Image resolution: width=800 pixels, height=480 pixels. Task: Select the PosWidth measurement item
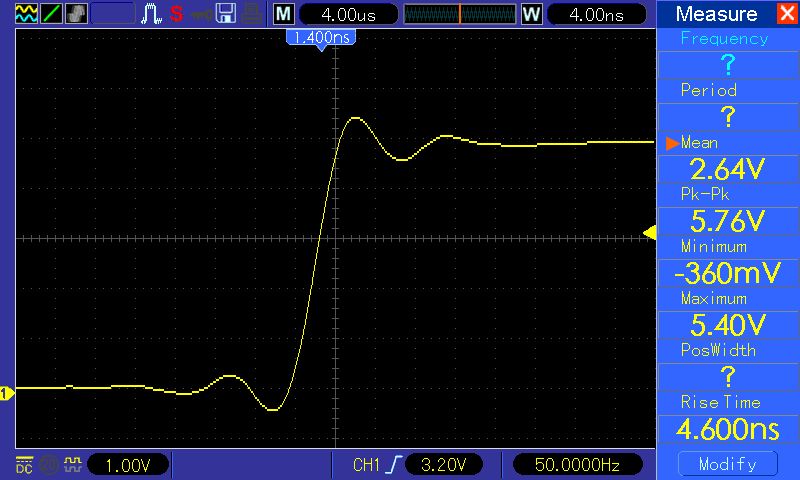718,350
